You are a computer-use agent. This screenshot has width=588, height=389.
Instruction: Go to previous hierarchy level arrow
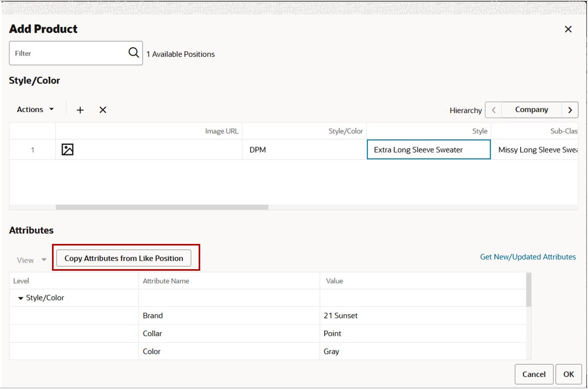click(x=493, y=110)
